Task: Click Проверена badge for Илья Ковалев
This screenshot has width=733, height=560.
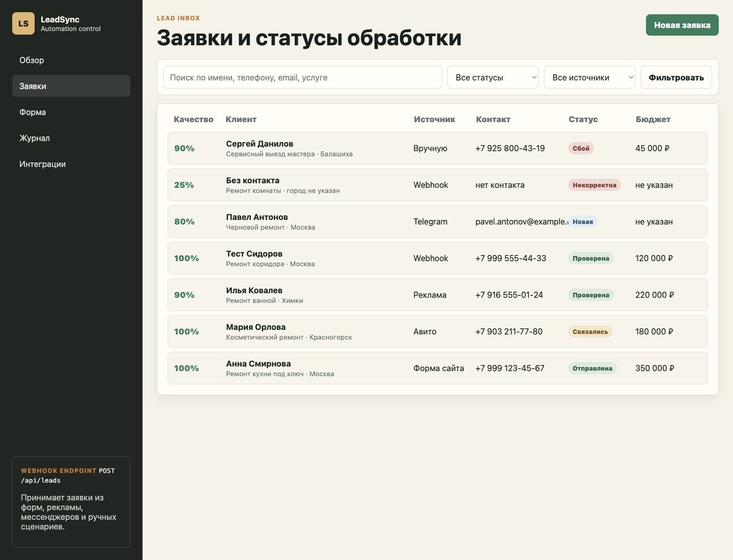Action: 590,295
